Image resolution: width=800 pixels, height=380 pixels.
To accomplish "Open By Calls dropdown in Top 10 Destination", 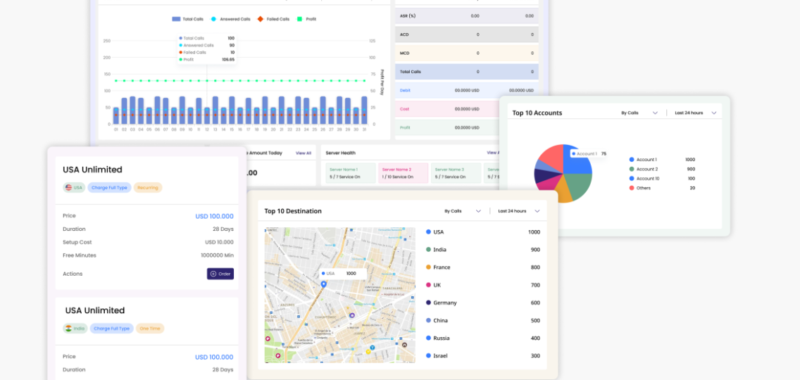I will tap(462, 211).
